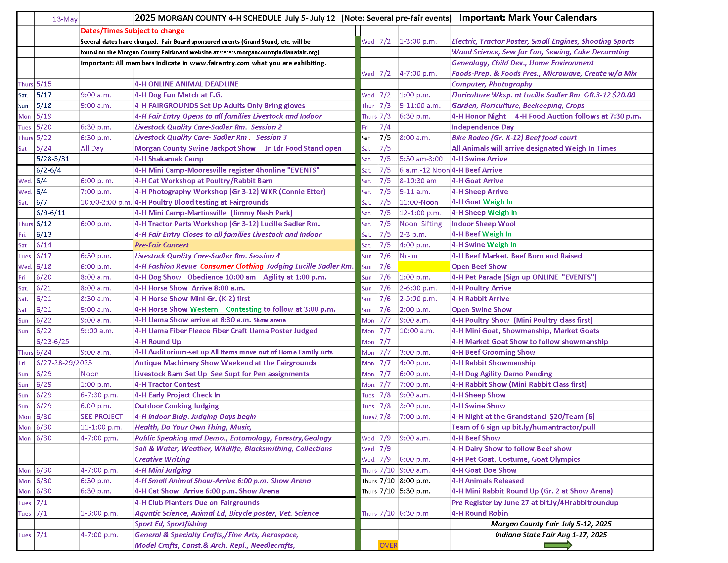Select Outdoor Cooking Judging entry
Viewport: 728px width, 563px height.
[x=177, y=406]
